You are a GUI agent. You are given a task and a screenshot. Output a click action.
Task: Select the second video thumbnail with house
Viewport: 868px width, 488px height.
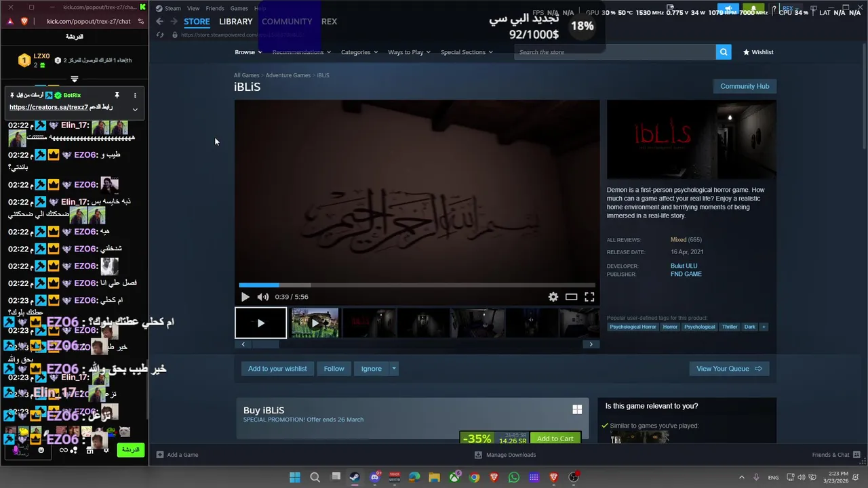pyautogui.click(x=315, y=323)
